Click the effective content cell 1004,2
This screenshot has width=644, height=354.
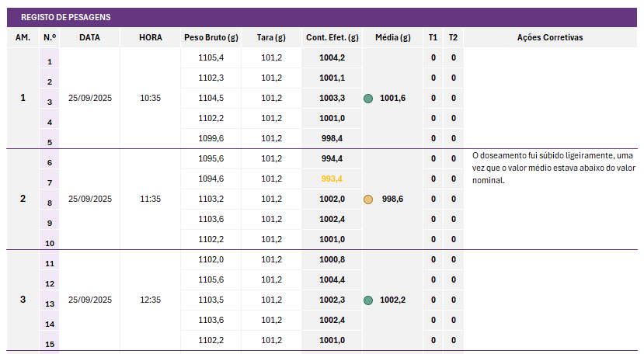pyautogui.click(x=332, y=57)
